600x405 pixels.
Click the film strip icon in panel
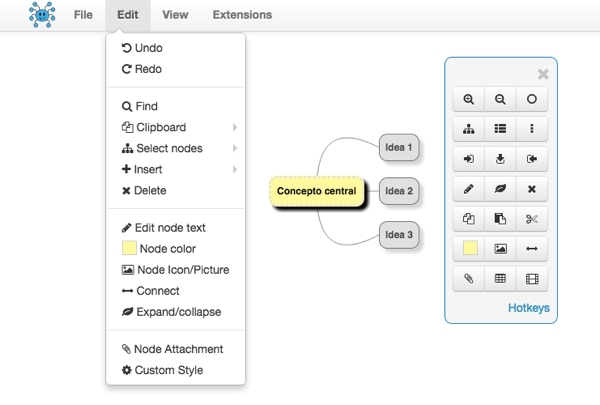[532, 278]
